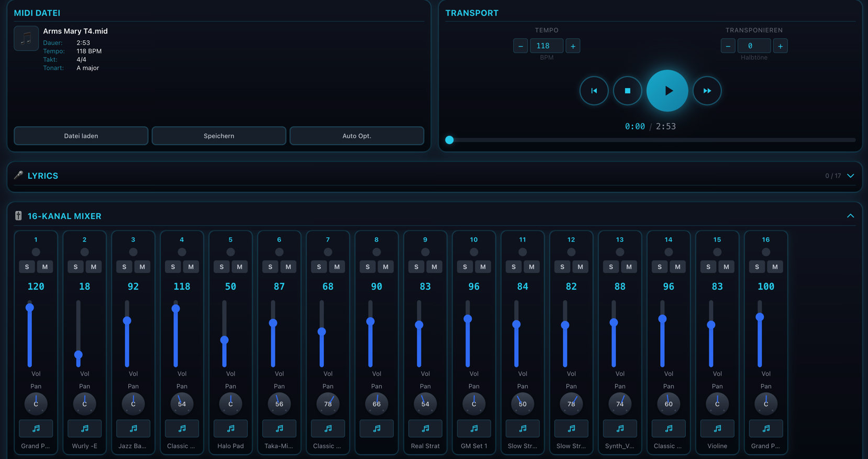Click the channel 4 pan knob showing 54
This screenshot has width=868, height=459.
182,404
